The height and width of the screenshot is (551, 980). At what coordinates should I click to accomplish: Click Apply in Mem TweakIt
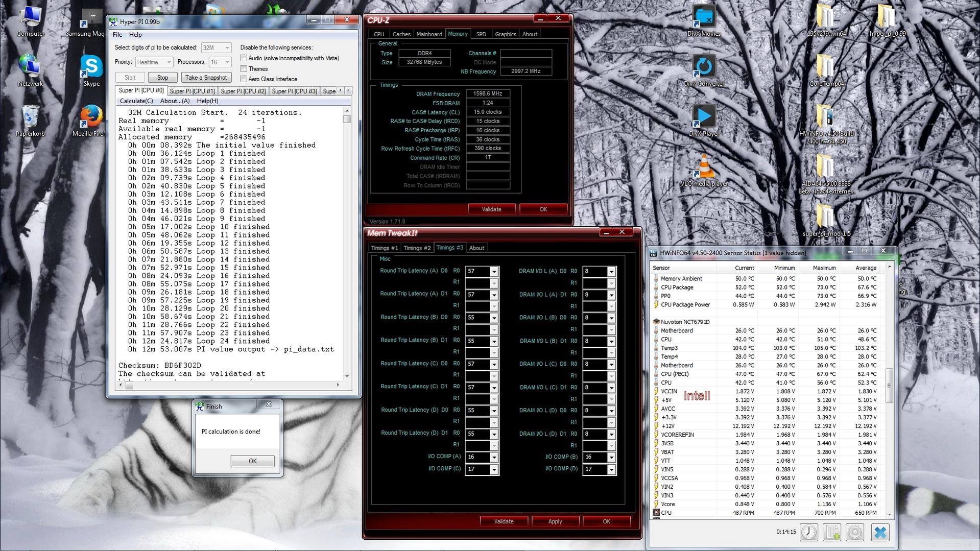click(x=555, y=521)
